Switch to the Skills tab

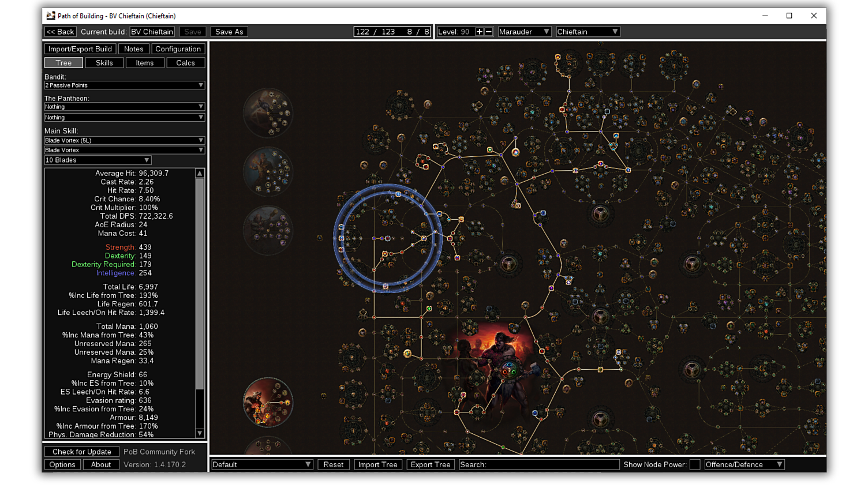(x=104, y=63)
